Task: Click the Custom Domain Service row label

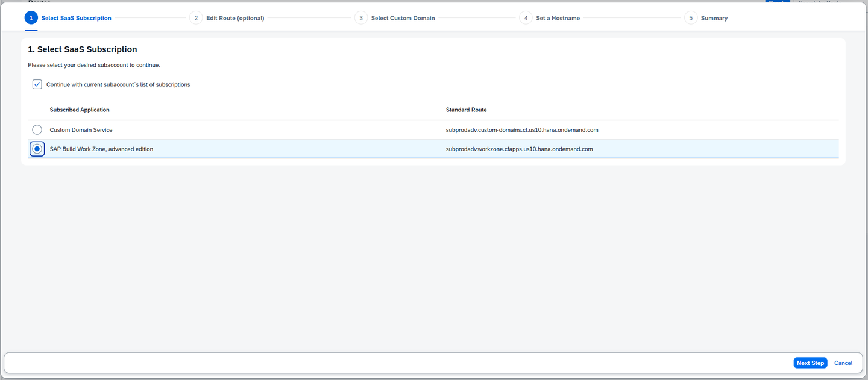Action: [x=81, y=130]
